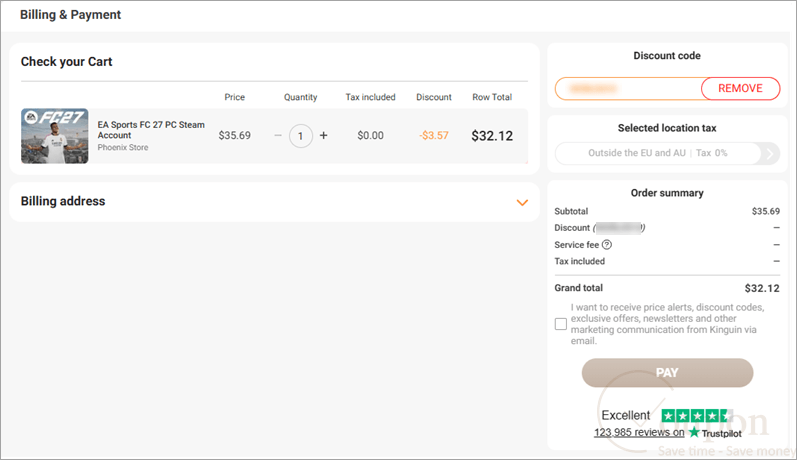This screenshot has width=797, height=460.
Task: Click the blurred discount code input field
Action: click(628, 88)
